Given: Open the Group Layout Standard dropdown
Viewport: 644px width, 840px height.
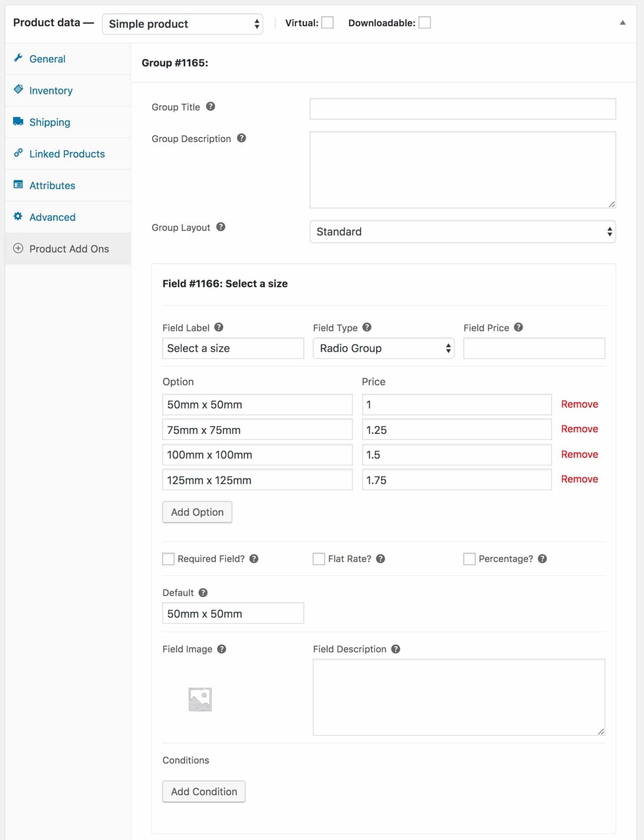Looking at the screenshot, I should point(462,232).
